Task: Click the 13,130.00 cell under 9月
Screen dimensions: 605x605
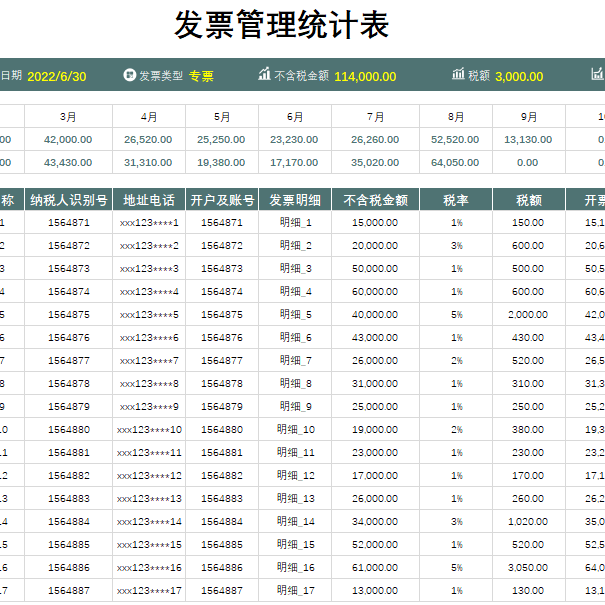Action: click(529, 140)
